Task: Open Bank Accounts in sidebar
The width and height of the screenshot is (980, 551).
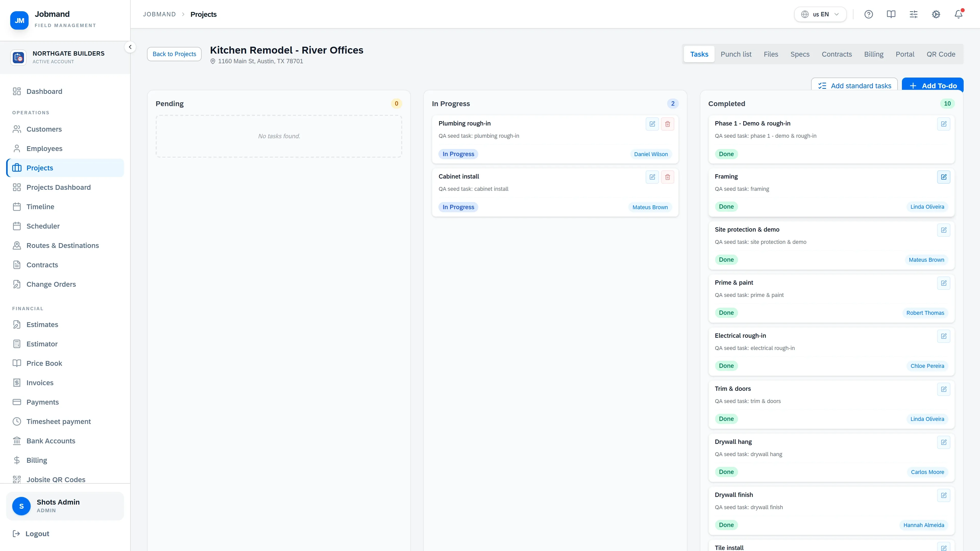Action: (x=65, y=441)
